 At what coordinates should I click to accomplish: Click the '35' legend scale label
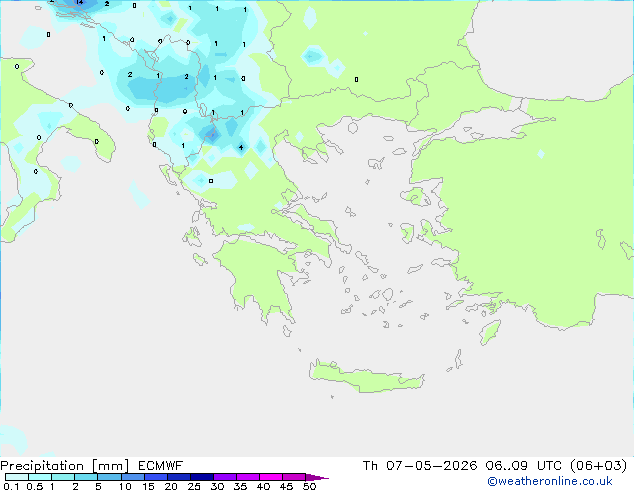coord(240,486)
